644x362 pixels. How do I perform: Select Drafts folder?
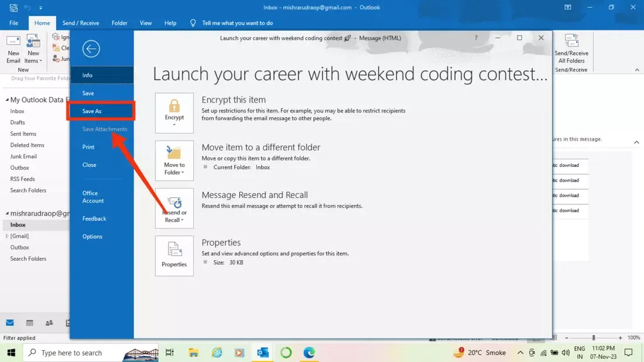pyautogui.click(x=18, y=122)
